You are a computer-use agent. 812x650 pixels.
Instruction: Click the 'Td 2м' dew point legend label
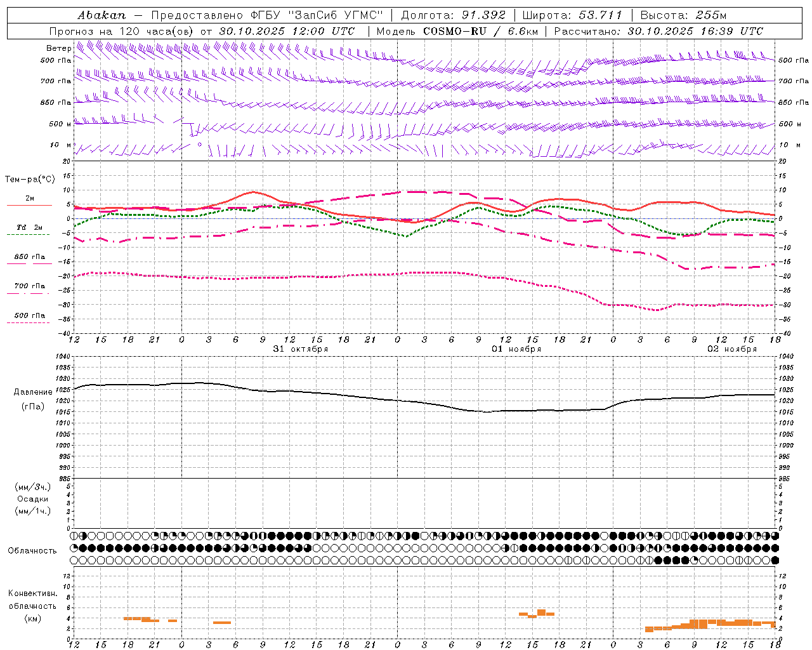point(30,227)
